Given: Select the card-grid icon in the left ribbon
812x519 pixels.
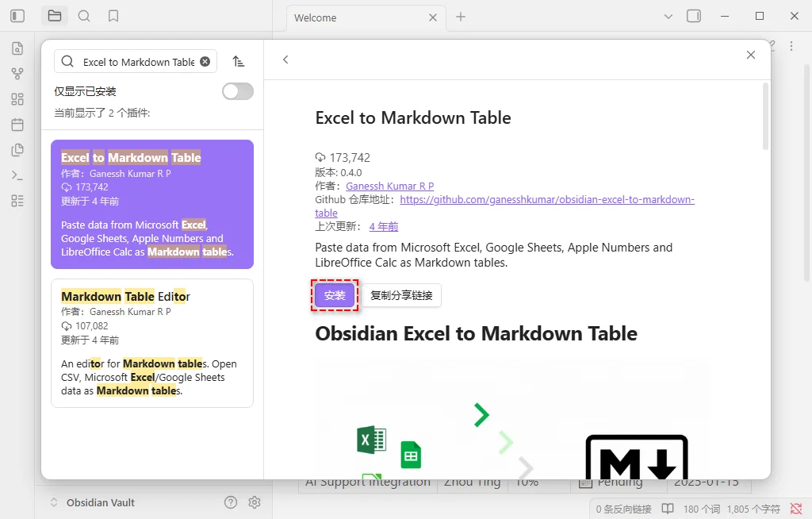Looking at the screenshot, I should click(17, 98).
